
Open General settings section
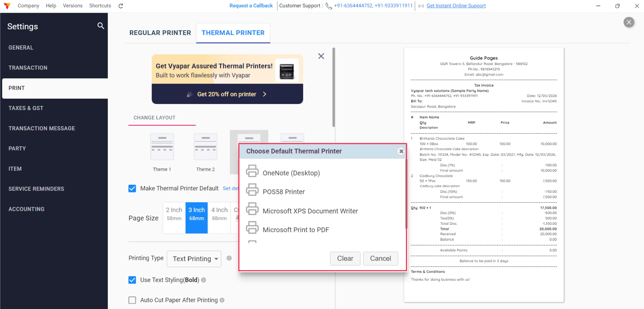[x=54, y=47]
